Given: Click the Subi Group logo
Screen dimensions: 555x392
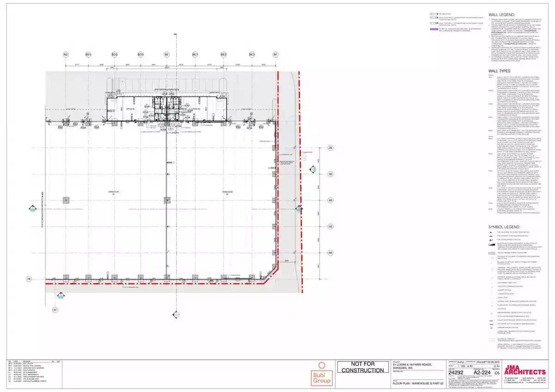Looking at the screenshot, I should [x=322, y=373].
